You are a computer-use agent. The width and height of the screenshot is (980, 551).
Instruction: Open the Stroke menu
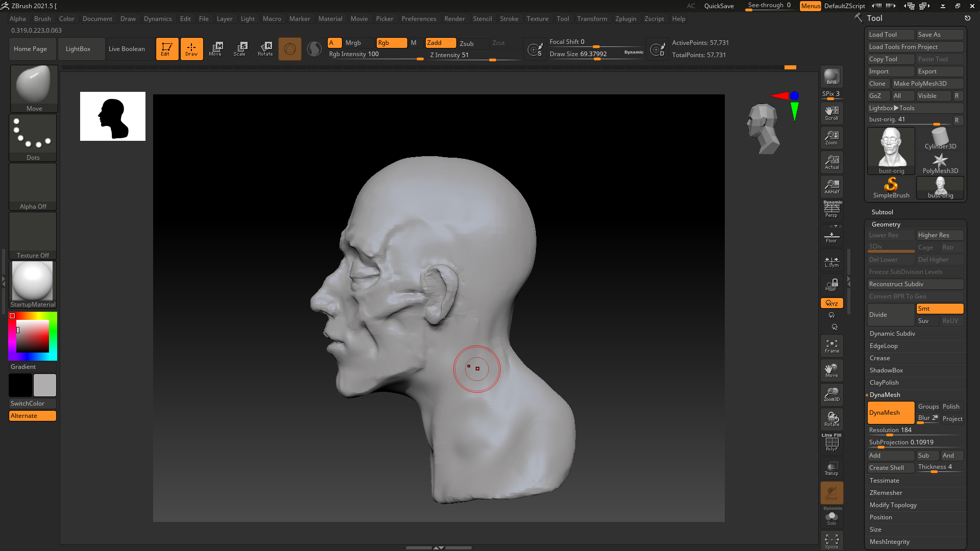pyautogui.click(x=508, y=19)
